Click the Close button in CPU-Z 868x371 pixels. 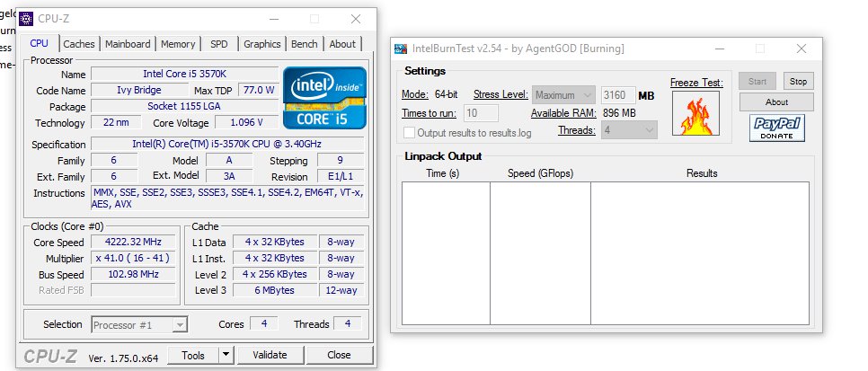pos(339,355)
